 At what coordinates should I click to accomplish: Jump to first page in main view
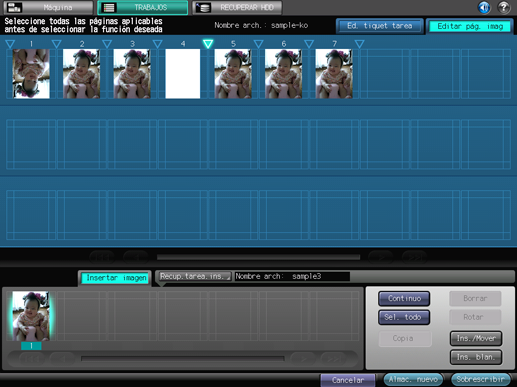pos(102,257)
